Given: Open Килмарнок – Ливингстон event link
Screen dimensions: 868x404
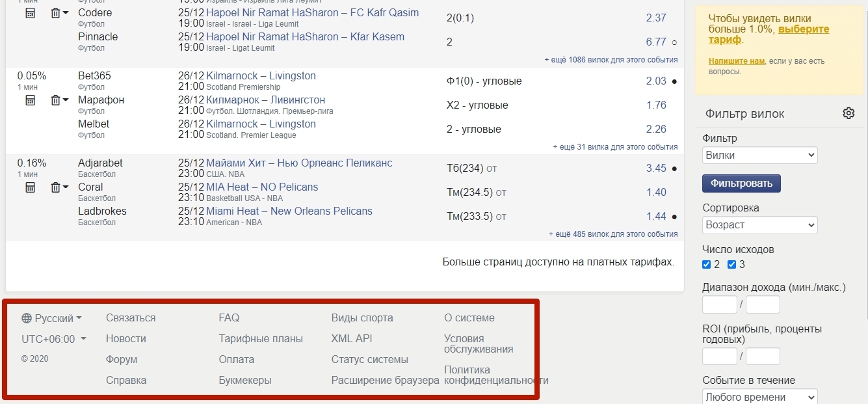Looking at the screenshot, I should coord(265,100).
